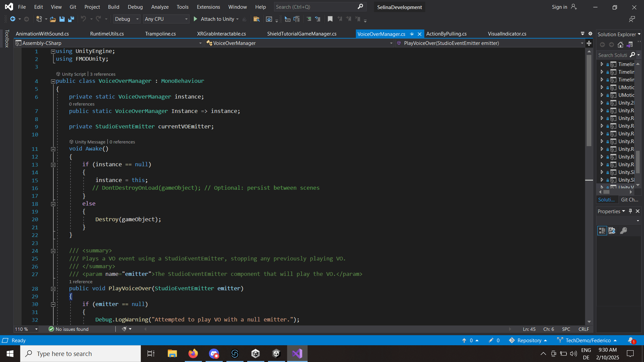Viewport: 644px width, 362px height.
Task: Toggle bookmark using the toolbar bookmark icon
Action: 330,19
